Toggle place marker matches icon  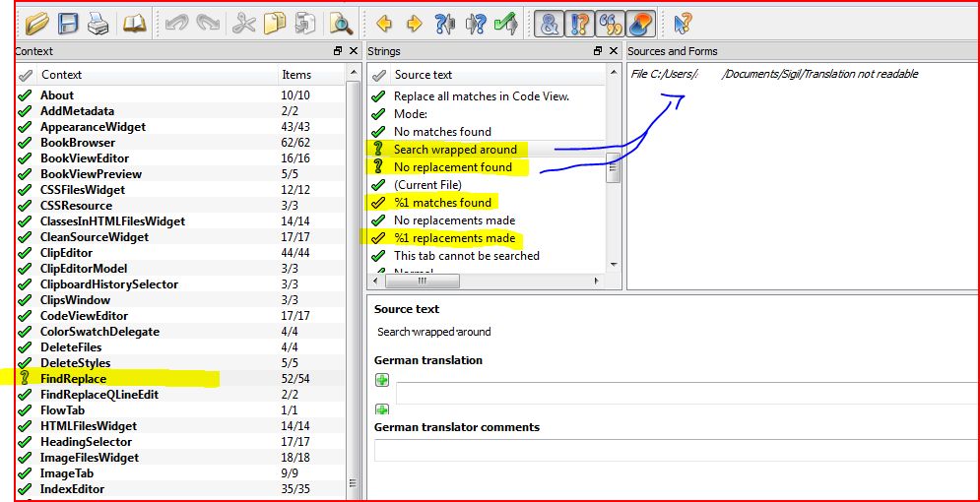[639, 25]
